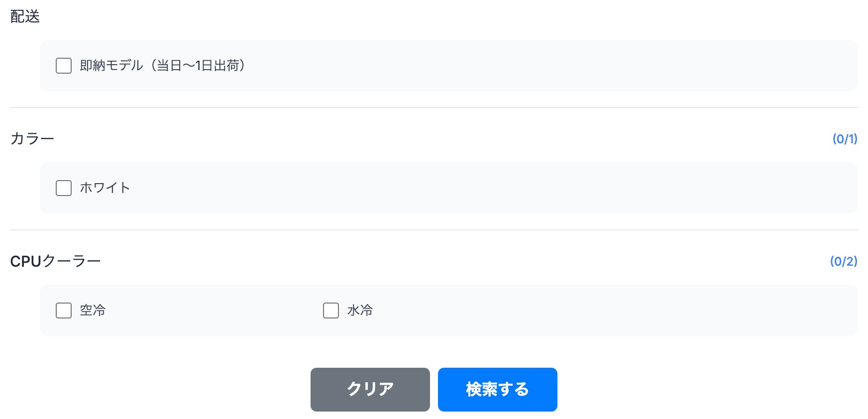The image size is (868, 419).
Task: Check the 水冷 checkbox
Action: point(331,311)
